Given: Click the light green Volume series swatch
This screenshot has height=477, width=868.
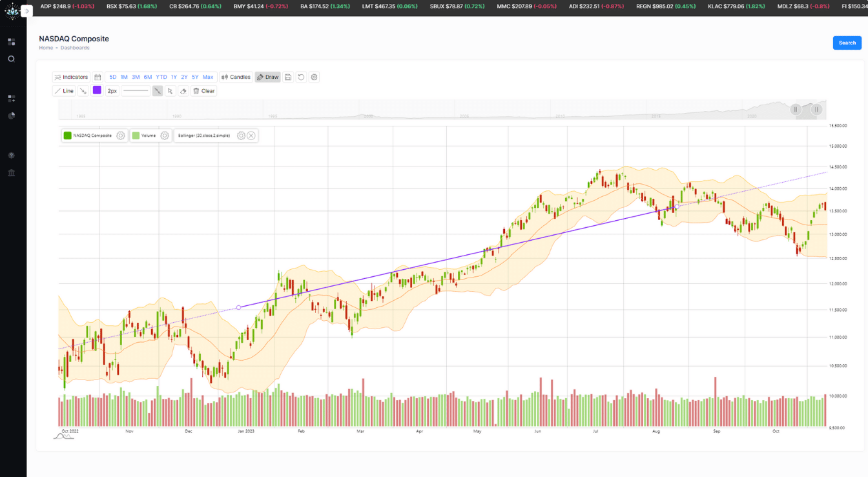Looking at the screenshot, I should (136, 136).
